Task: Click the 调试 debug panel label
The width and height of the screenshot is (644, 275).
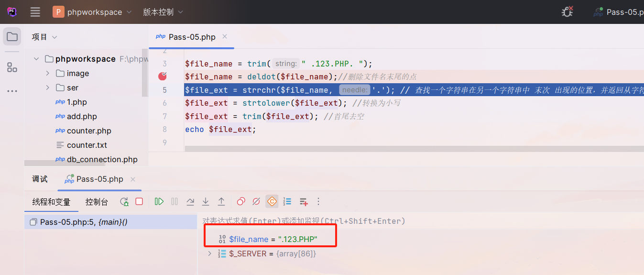Action: [40, 179]
